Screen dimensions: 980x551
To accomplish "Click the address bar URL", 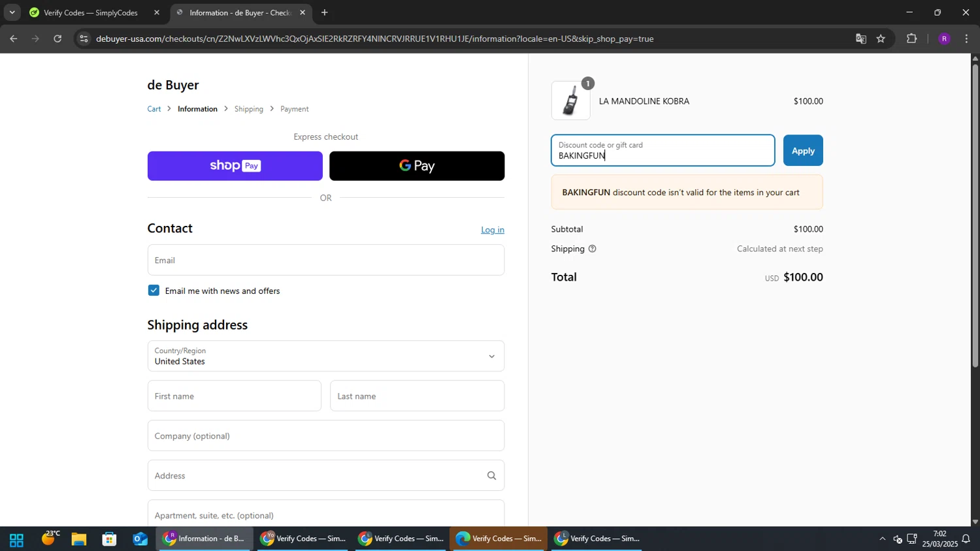I will pyautogui.click(x=374, y=39).
